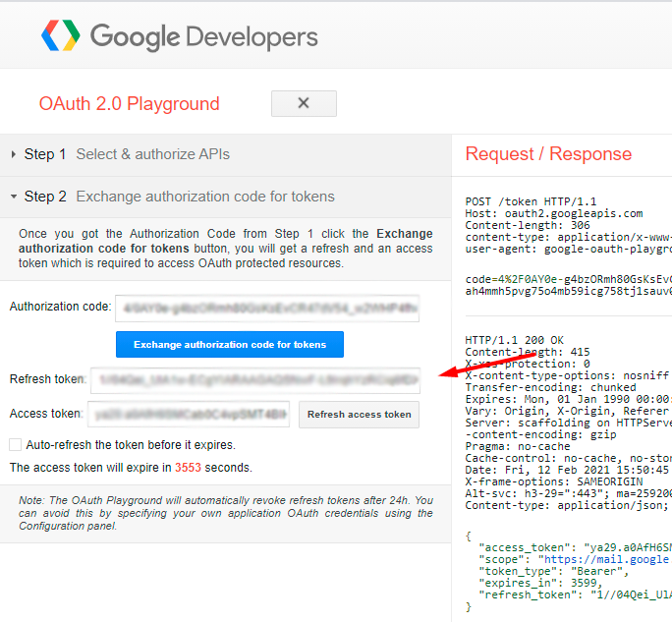The height and width of the screenshot is (622, 672).
Task: Open the Select & authorize APIs step header
Action: 152,154
